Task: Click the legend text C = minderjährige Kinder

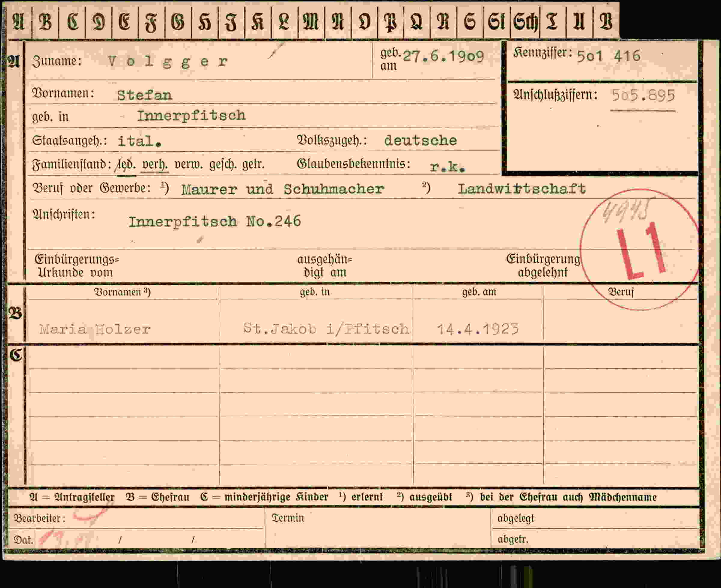Action: click(x=264, y=497)
